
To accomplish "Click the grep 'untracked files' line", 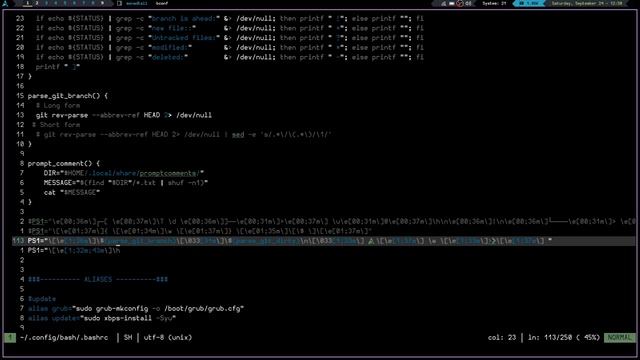I will click(x=229, y=38).
